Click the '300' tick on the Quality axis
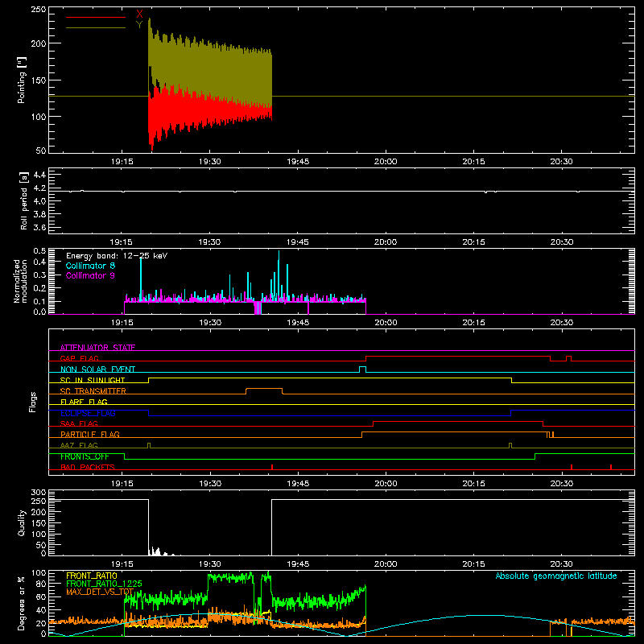 38,493
